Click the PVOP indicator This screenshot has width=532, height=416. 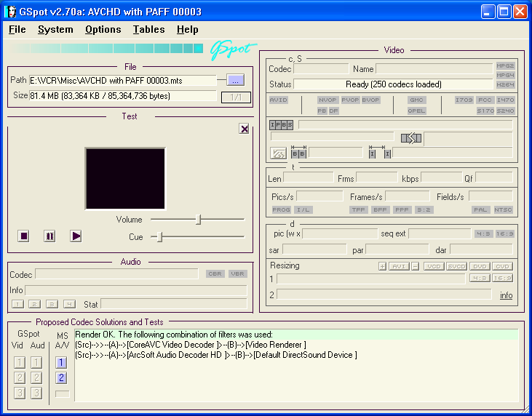click(x=350, y=100)
